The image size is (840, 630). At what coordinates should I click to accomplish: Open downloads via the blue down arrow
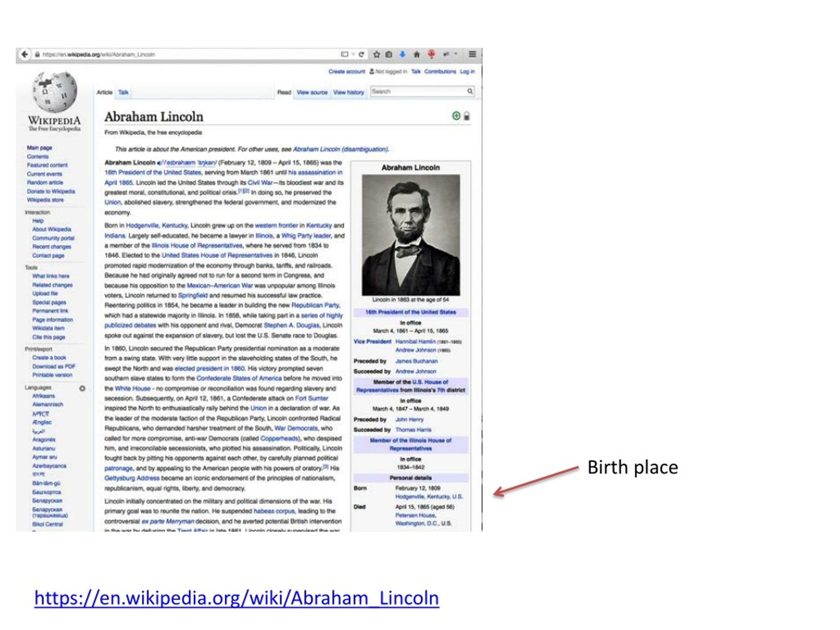[x=403, y=54]
